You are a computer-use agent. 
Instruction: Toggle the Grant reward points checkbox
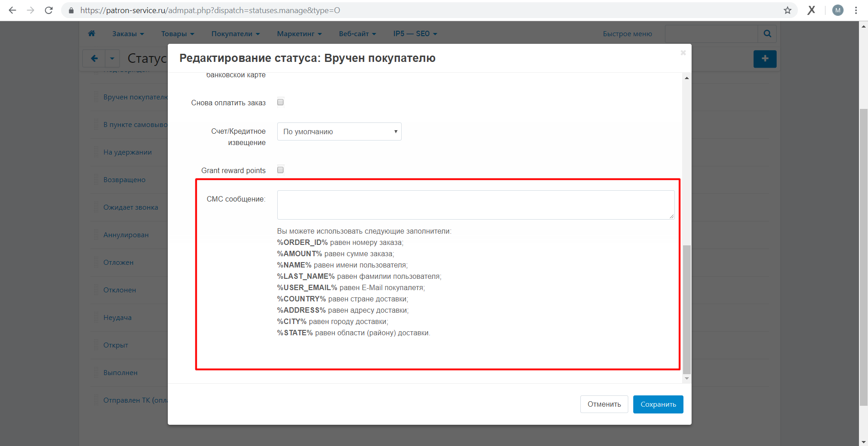click(280, 170)
